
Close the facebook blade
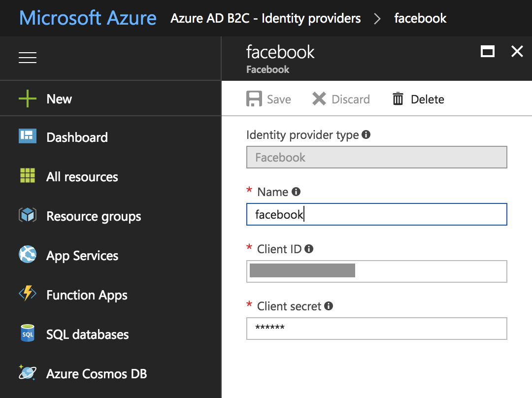[x=517, y=52]
